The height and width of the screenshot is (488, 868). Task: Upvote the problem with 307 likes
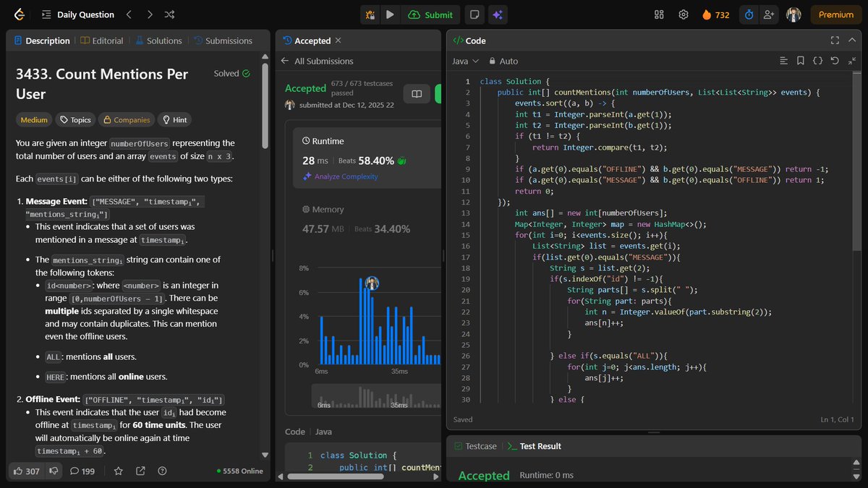click(27, 471)
